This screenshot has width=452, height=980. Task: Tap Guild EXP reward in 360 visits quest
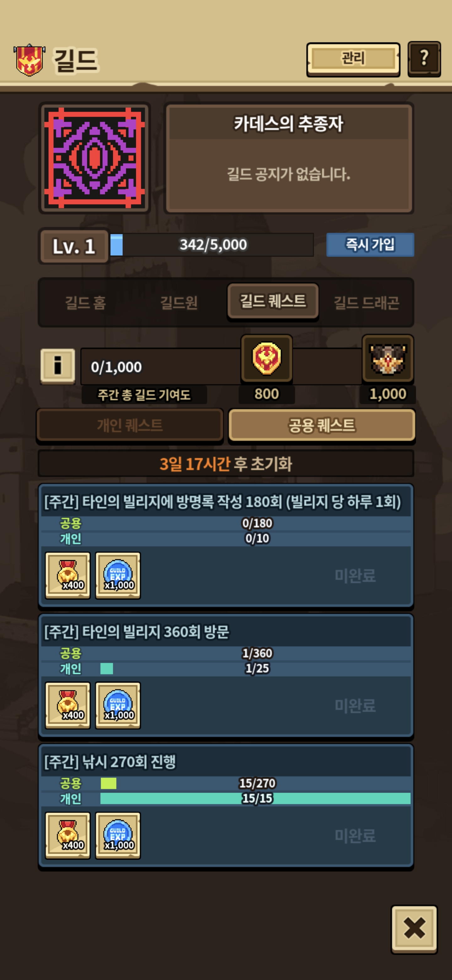click(118, 705)
